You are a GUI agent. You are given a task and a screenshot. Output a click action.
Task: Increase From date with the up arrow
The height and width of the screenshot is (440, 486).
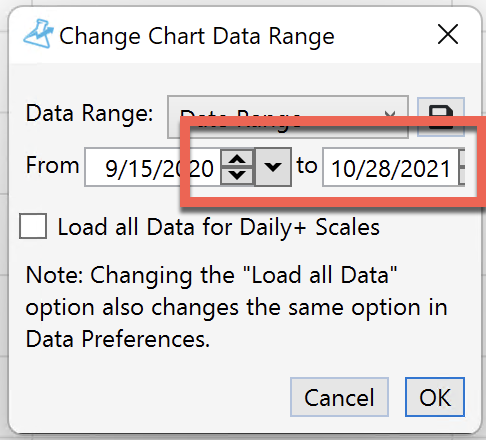point(237,158)
